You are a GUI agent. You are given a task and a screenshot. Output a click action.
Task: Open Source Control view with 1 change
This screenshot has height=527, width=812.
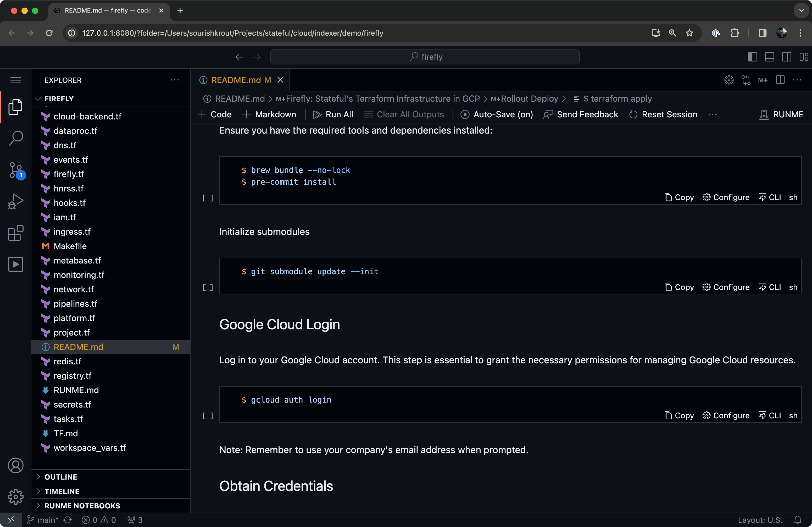coord(16,170)
